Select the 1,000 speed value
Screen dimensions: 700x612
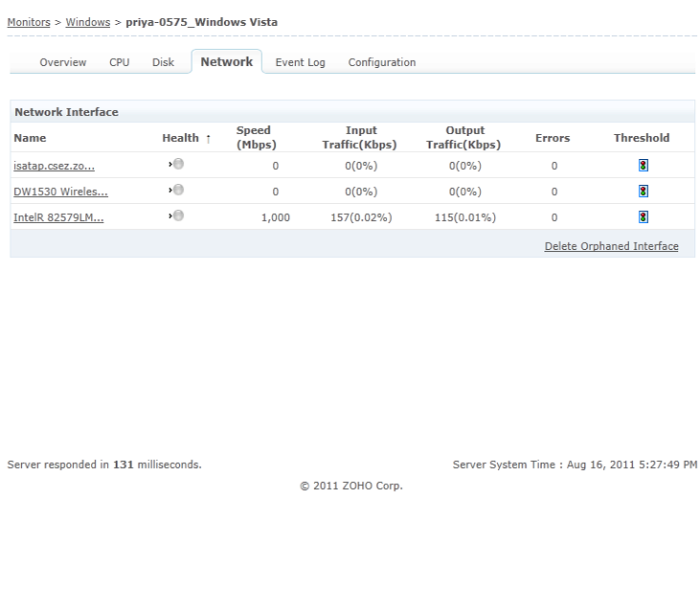(x=276, y=217)
